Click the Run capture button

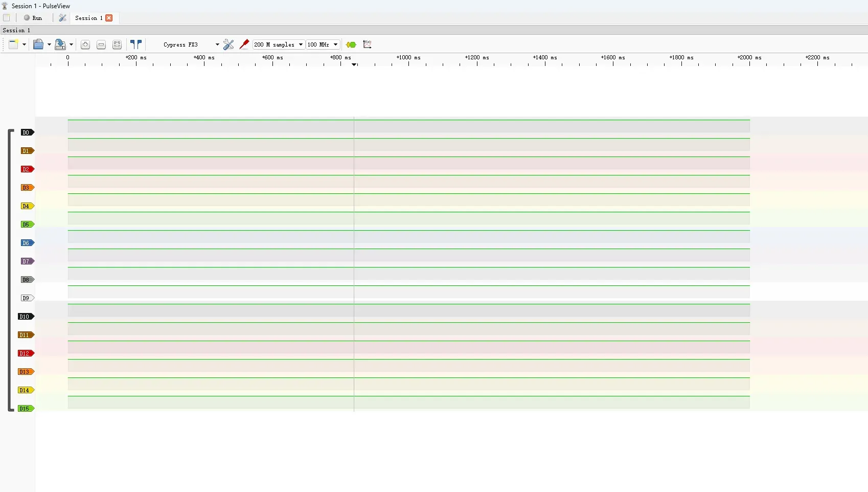point(33,18)
